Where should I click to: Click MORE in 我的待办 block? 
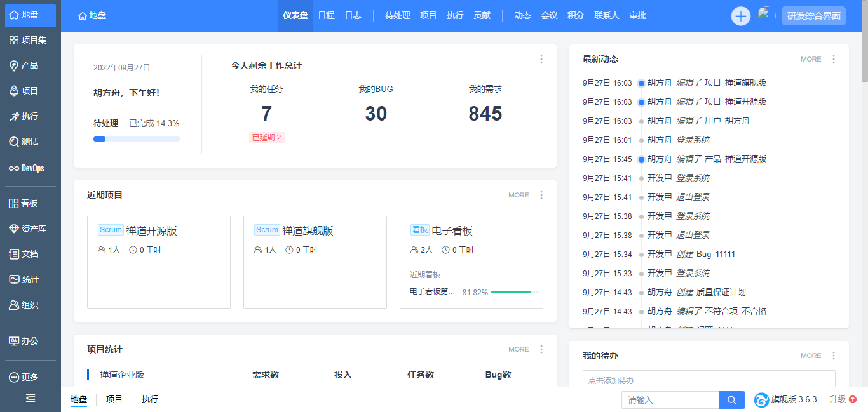pos(811,356)
